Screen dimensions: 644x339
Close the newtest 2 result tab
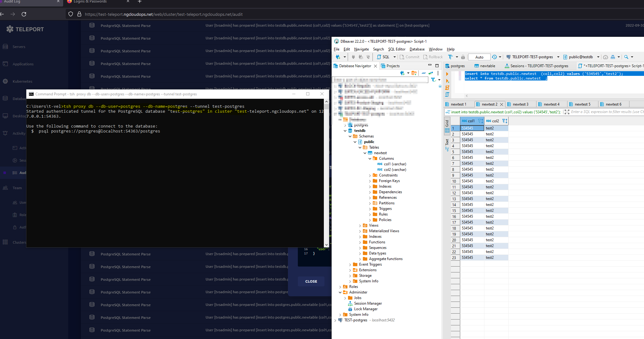click(502, 104)
